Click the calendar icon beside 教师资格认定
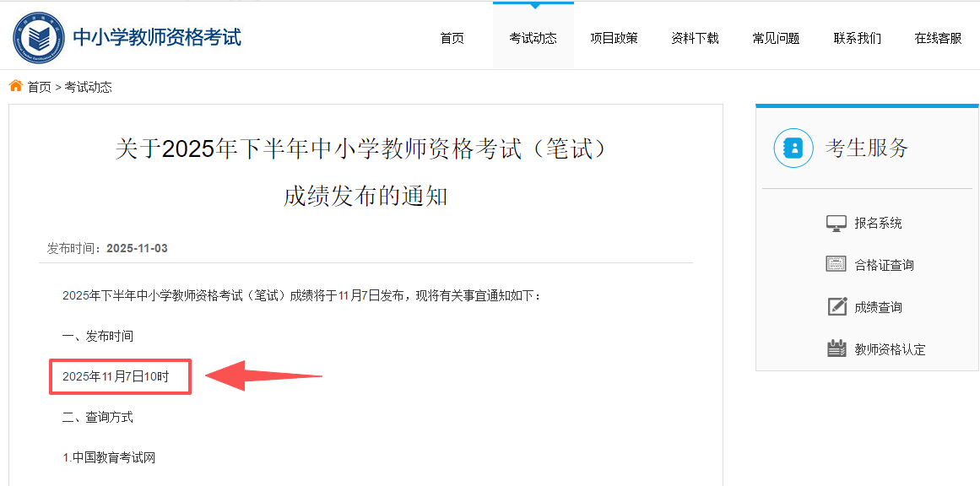The width and height of the screenshot is (980, 486). point(836,348)
